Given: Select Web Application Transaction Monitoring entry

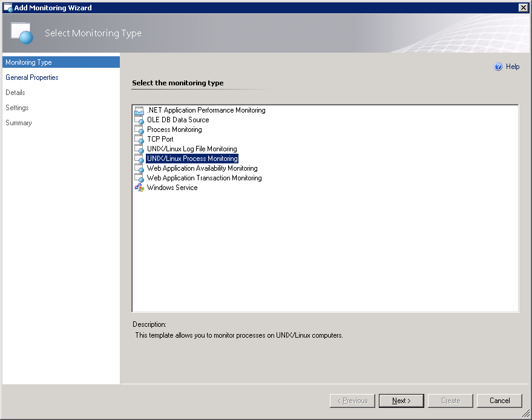Looking at the screenshot, I should [204, 178].
